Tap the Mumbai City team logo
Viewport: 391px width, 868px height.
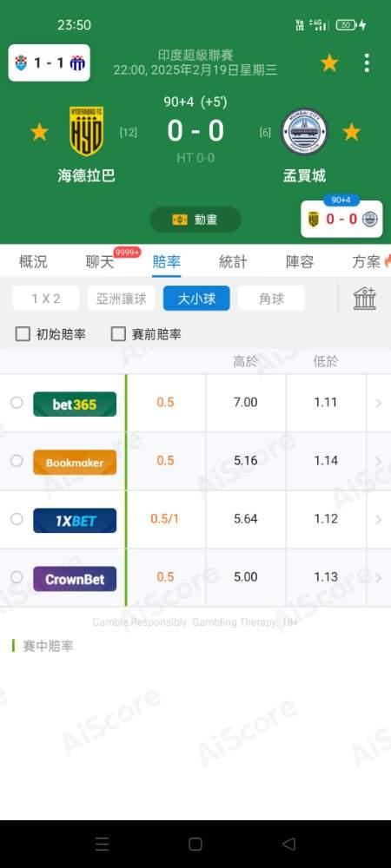pos(303,131)
